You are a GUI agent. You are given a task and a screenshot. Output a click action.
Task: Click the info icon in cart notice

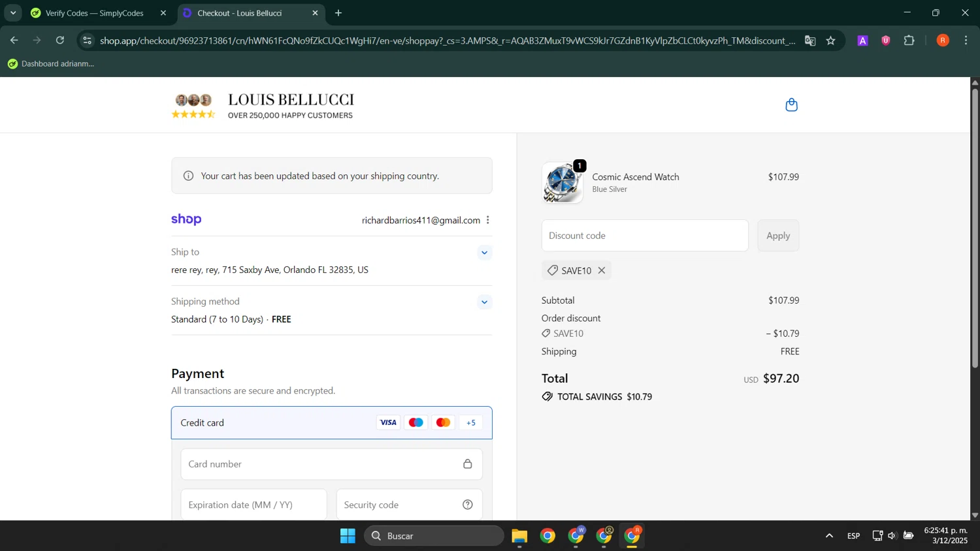coord(188,176)
